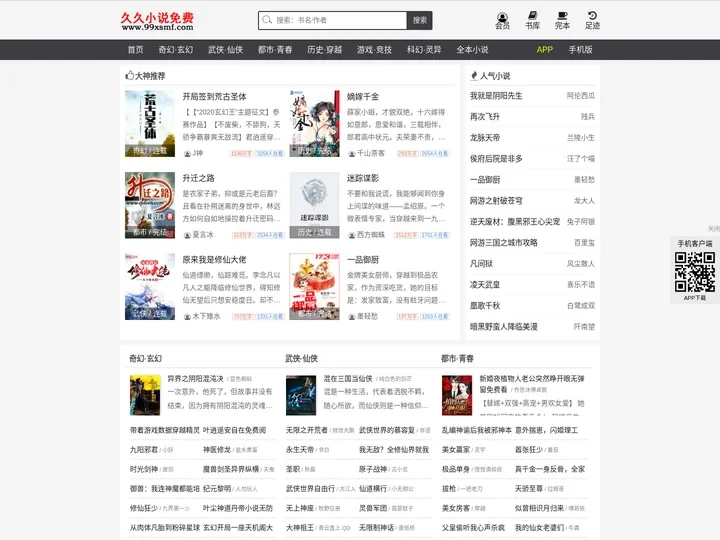Screen dimensions: 720x540
Task: Open the 足迹 history icon
Action: coord(592,21)
